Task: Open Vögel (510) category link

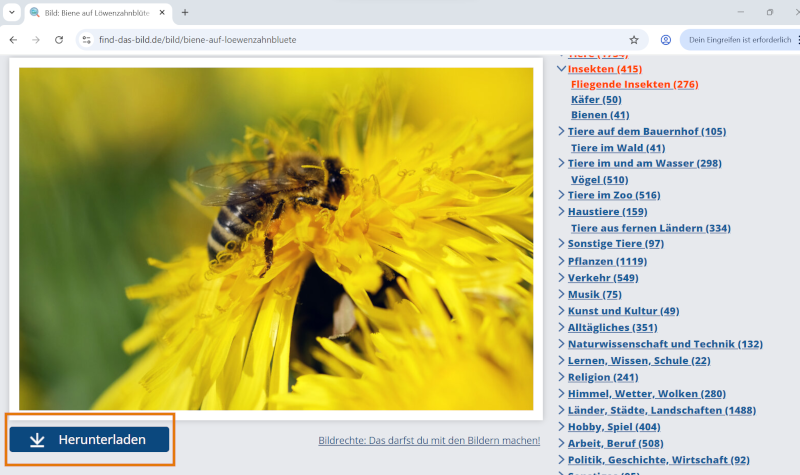Action: tap(599, 180)
